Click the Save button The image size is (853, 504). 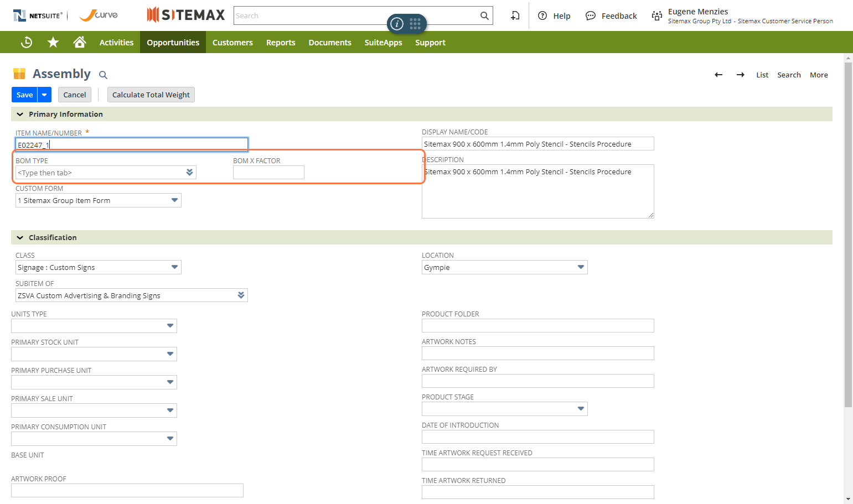[24, 95]
